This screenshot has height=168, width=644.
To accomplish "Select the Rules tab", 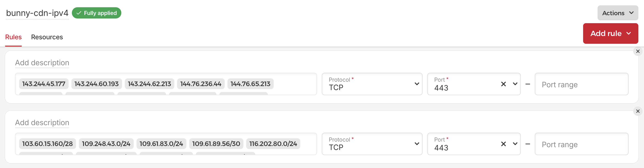I will coord(13,37).
